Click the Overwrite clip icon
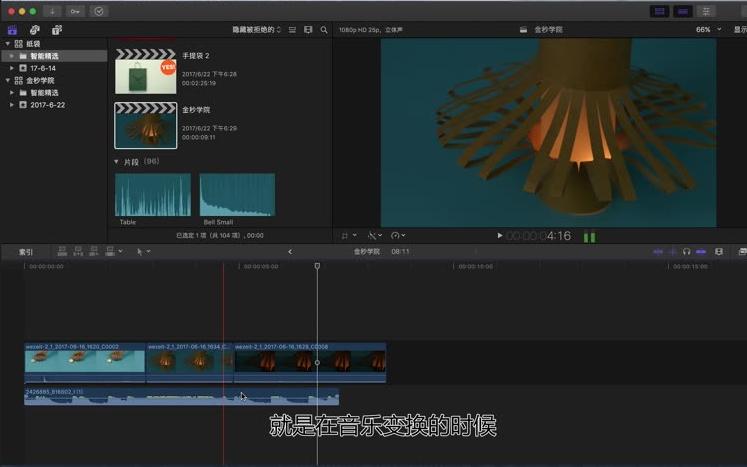Screen dimensions: 747x467 click(110, 251)
